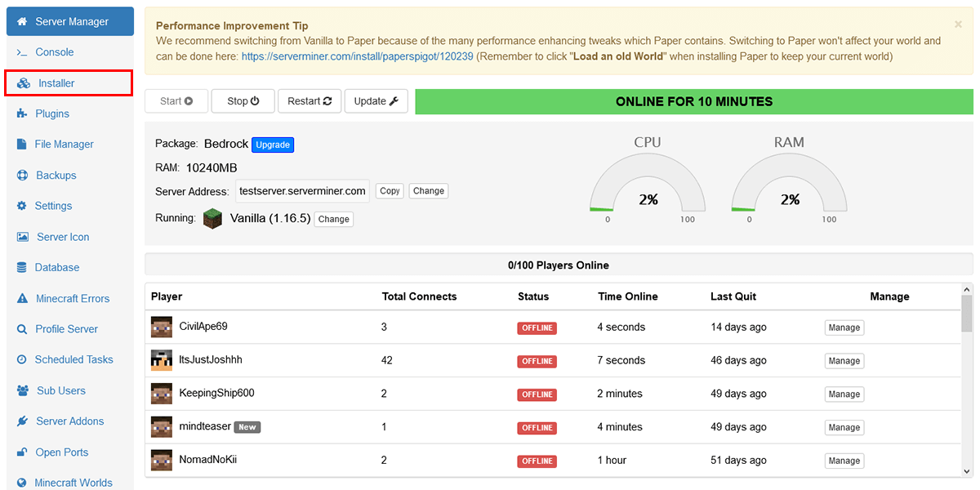
Task: Click the Time Online column header
Action: (628, 296)
